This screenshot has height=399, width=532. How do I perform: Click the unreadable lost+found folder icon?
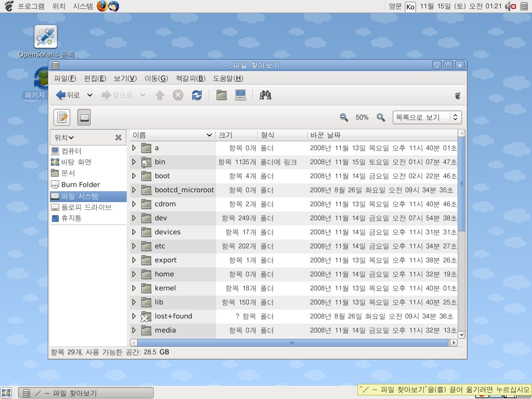146,316
